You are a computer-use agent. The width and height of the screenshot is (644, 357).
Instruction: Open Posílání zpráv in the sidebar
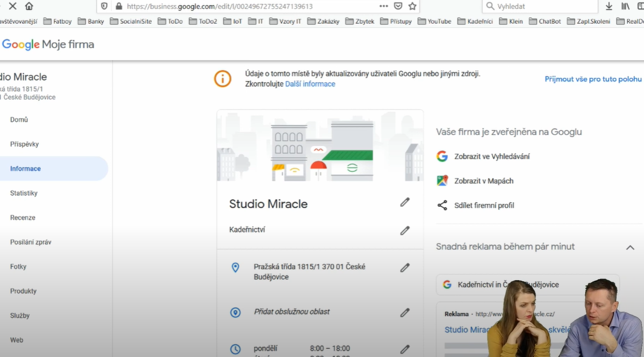tap(30, 242)
